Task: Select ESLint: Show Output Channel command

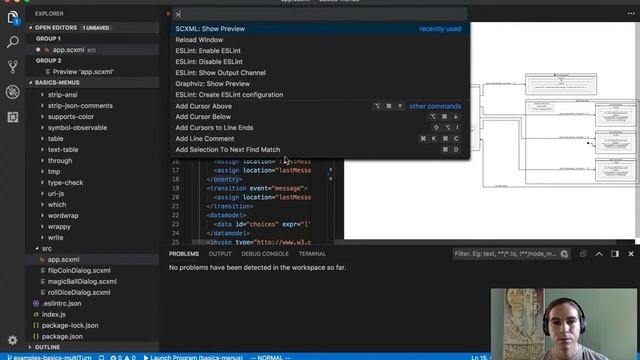Action: pyautogui.click(x=320, y=73)
